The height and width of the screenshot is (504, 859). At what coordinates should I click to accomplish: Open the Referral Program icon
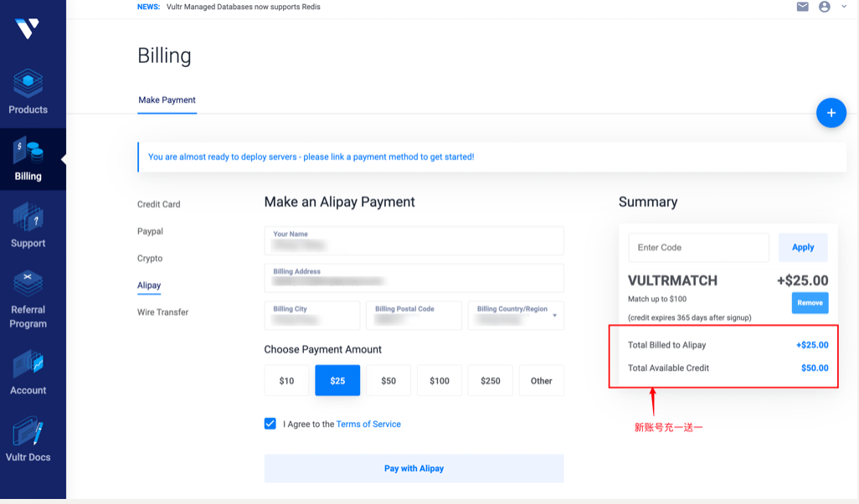(x=28, y=283)
